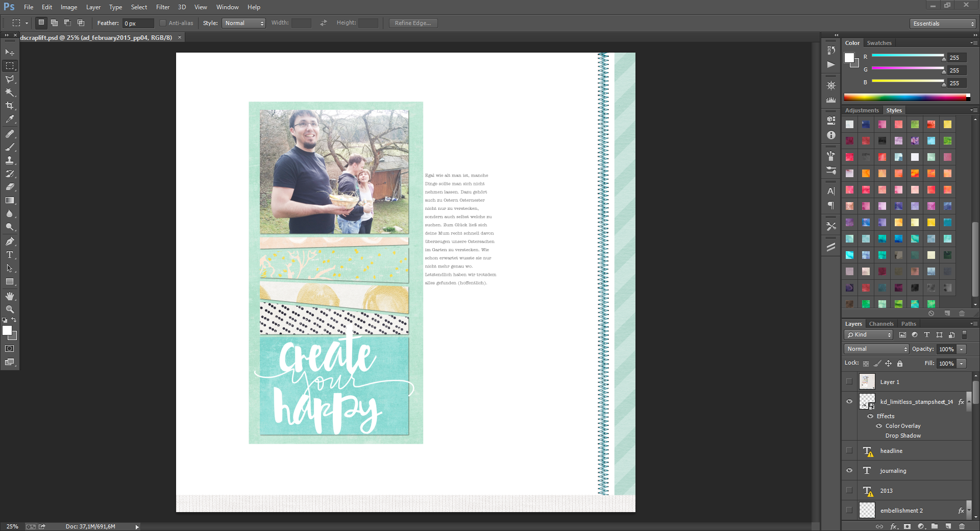Open the tool preset picker arrow
980x531 pixels.
click(27, 23)
